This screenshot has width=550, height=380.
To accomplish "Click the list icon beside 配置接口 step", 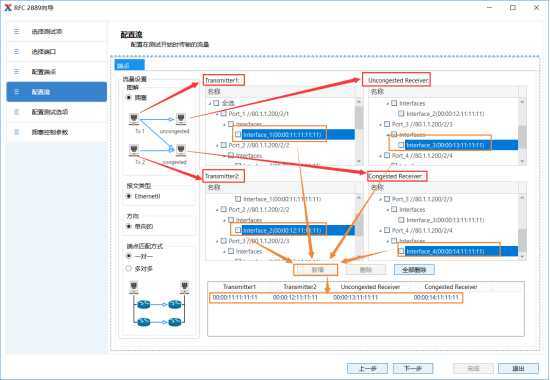I will (x=16, y=72).
